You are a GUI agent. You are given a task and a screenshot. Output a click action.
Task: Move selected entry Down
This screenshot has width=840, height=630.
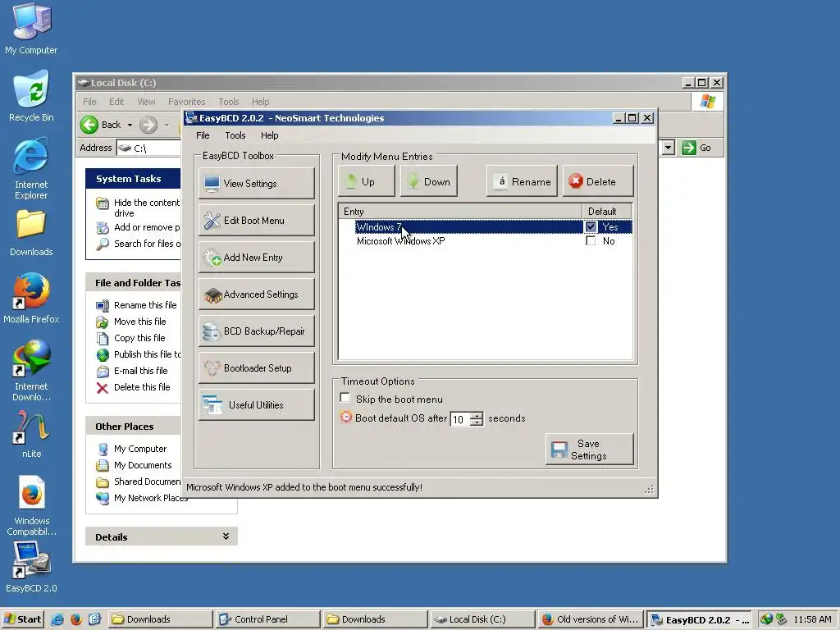tap(428, 181)
